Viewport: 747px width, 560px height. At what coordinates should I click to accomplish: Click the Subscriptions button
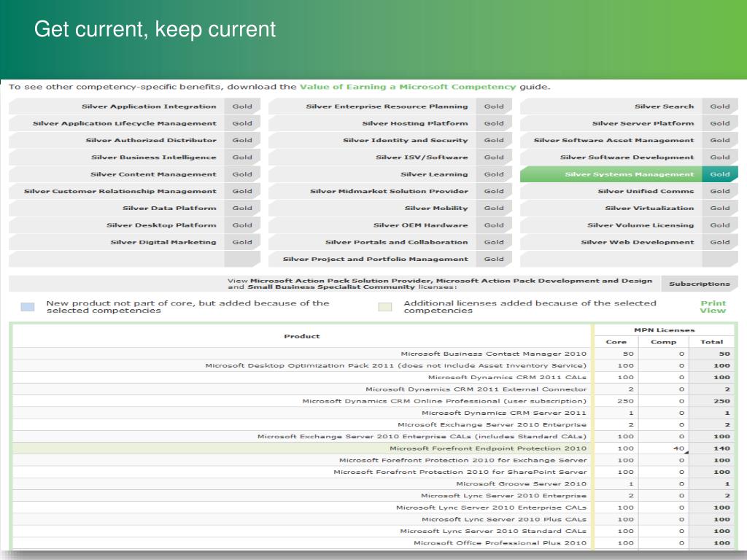(x=700, y=284)
